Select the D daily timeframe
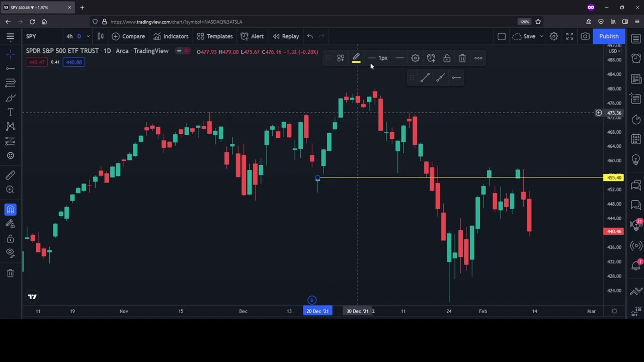The width and height of the screenshot is (644, 362). tap(79, 36)
